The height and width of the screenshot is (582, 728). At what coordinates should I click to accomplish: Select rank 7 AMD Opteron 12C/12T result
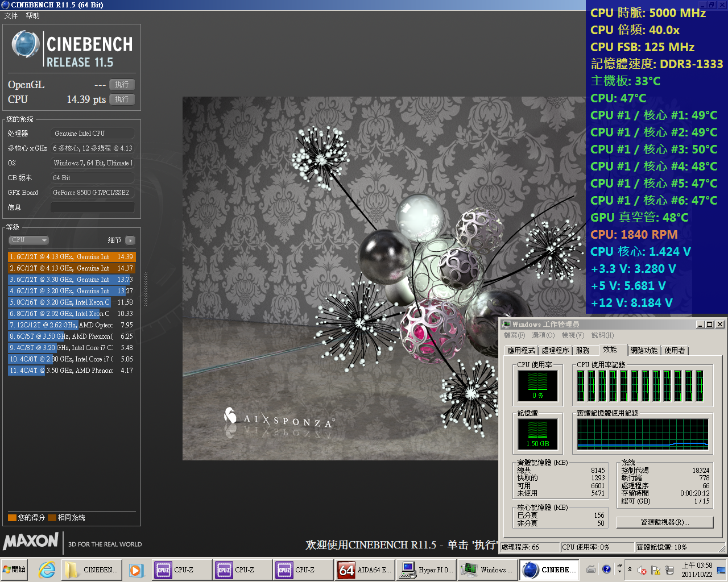point(72,325)
